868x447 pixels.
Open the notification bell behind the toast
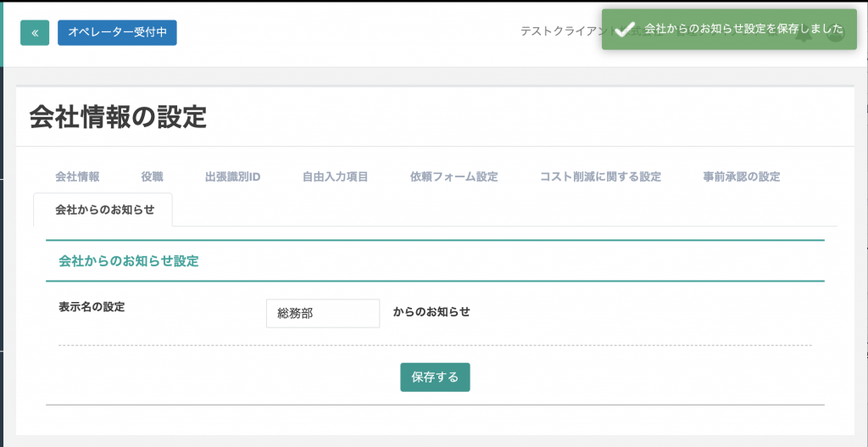click(x=804, y=36)
